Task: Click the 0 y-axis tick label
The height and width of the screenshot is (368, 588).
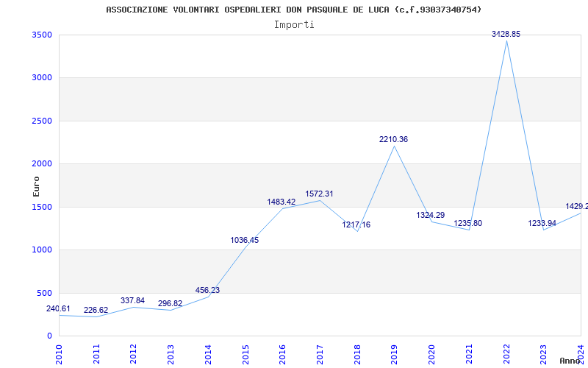Action: 49,336
